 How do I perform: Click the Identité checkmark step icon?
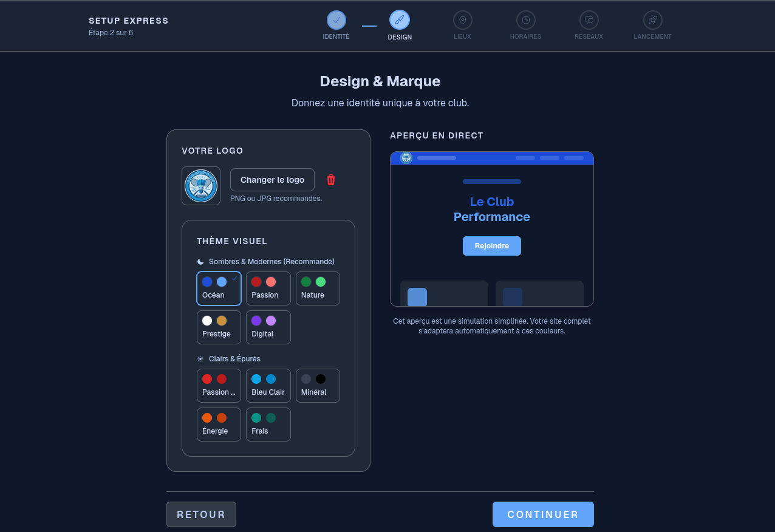[x=336, y=20]
